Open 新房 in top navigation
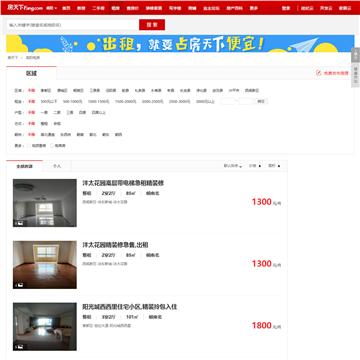 (x=81, y=8)
